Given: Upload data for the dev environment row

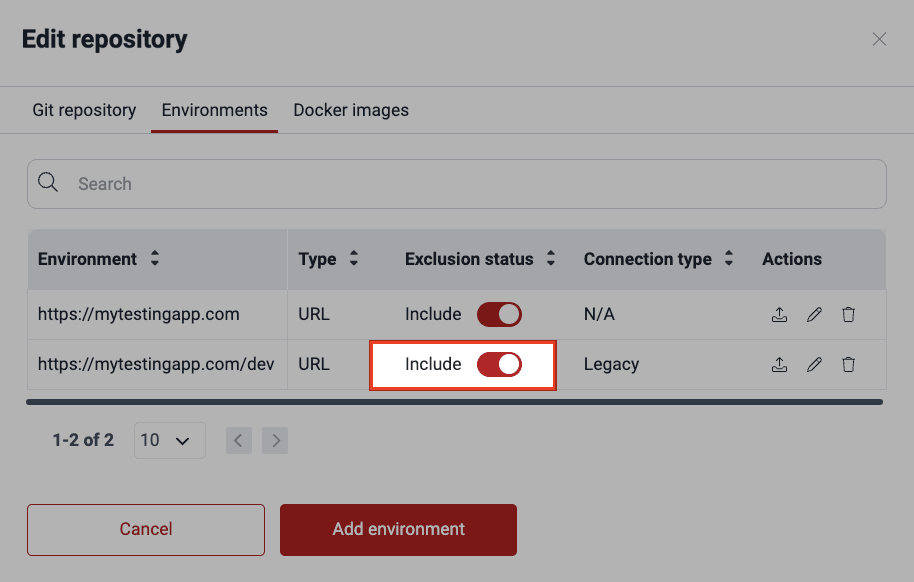Looking at the screenshot, I should (779, 364).
